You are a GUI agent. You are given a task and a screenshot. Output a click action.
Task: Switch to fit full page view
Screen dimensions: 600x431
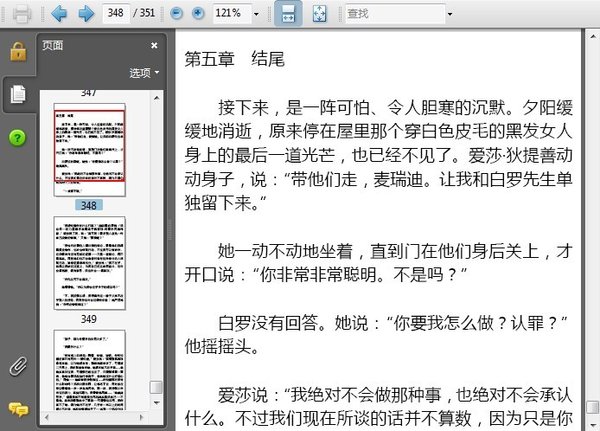pyautogui.click(x=320, y=13)
